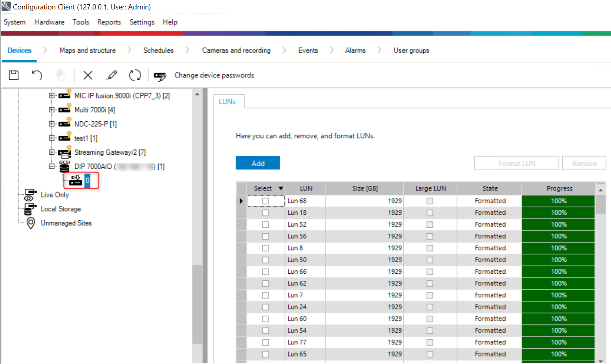
Task: Select the Local Storage tree item
Action: point(60,209)
